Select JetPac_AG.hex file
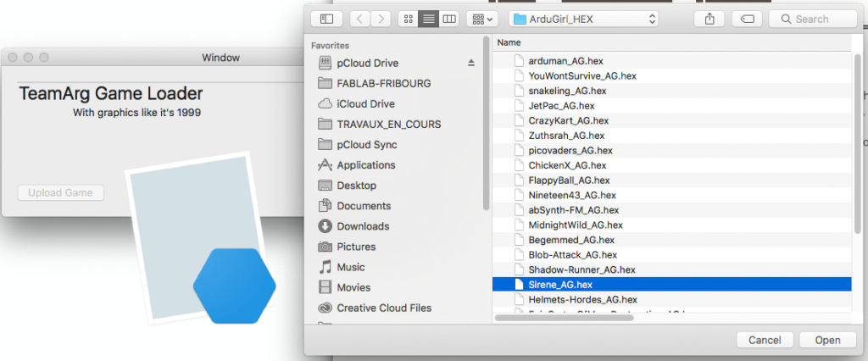This screenshot has width=868, height=361. click(x=671, y=106)
